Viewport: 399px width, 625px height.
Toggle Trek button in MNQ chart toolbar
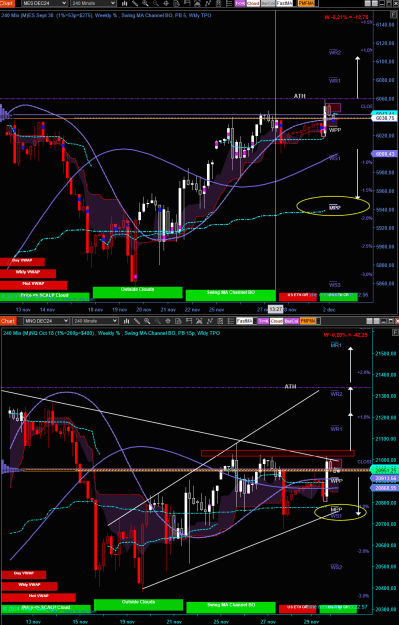(263, 321)
